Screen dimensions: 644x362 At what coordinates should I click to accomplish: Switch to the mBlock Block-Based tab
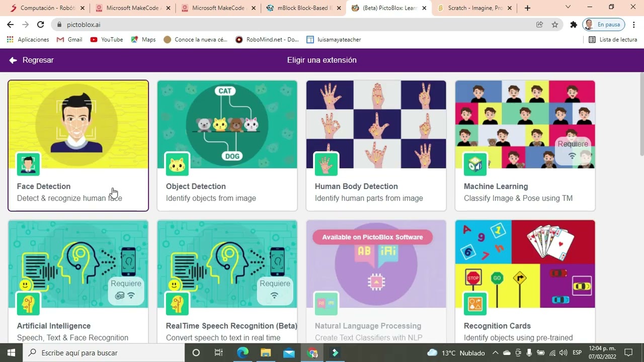click(x=303, y=8)
